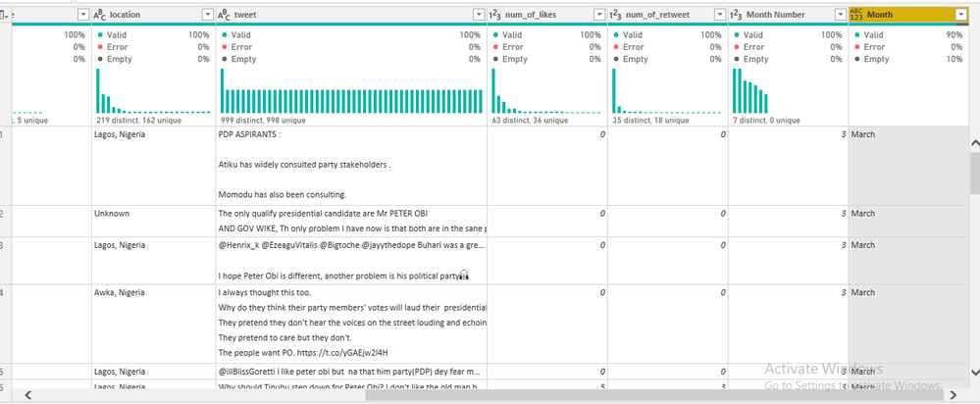Click '35 distinct, 18 unique' text
The width and height of the screenshot is (980, 404).
click(x=650, y=120)
